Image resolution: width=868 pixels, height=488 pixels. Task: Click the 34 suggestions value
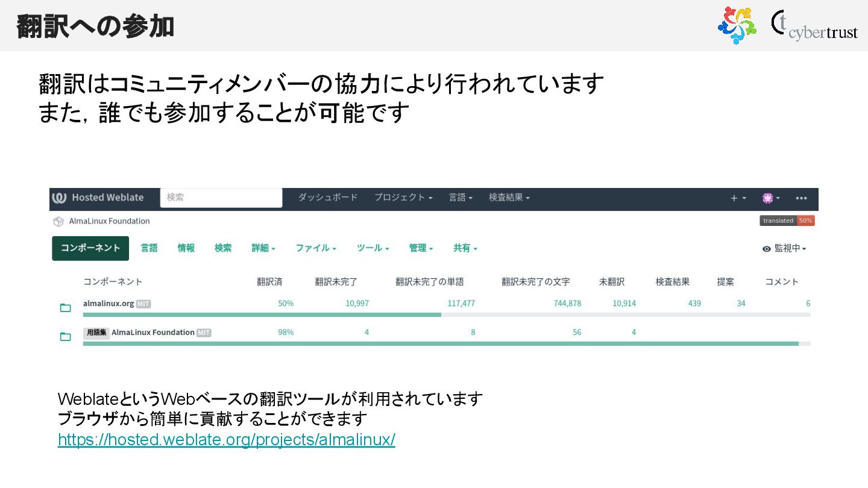tap(741, 304)
